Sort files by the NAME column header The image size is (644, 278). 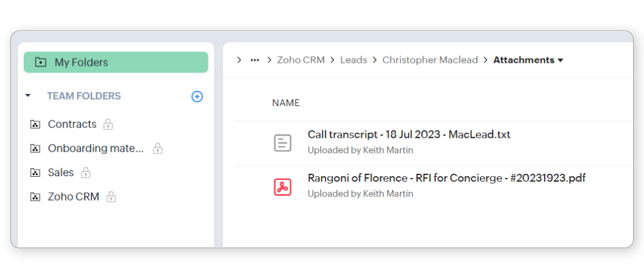285,103
